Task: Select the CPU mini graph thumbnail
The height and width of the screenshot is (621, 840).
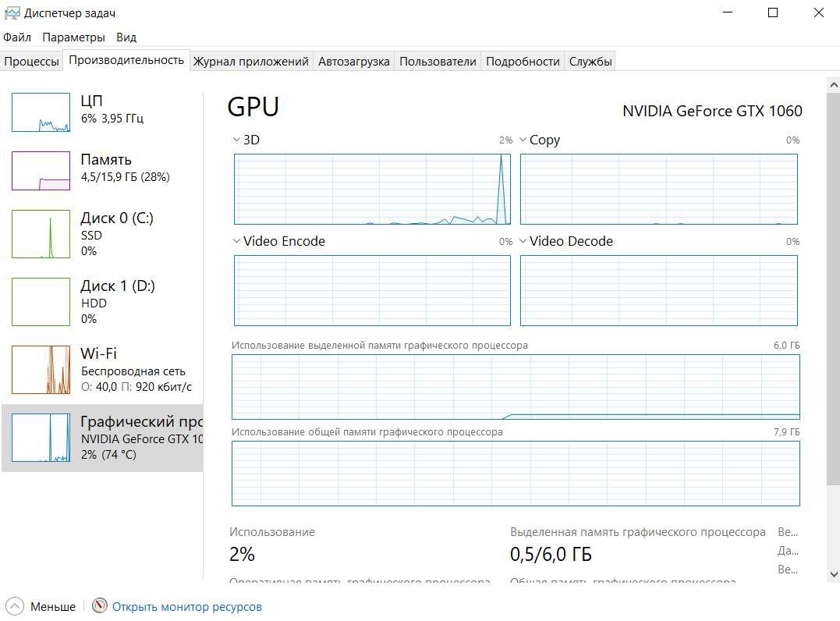Action: tap(41, 112)
